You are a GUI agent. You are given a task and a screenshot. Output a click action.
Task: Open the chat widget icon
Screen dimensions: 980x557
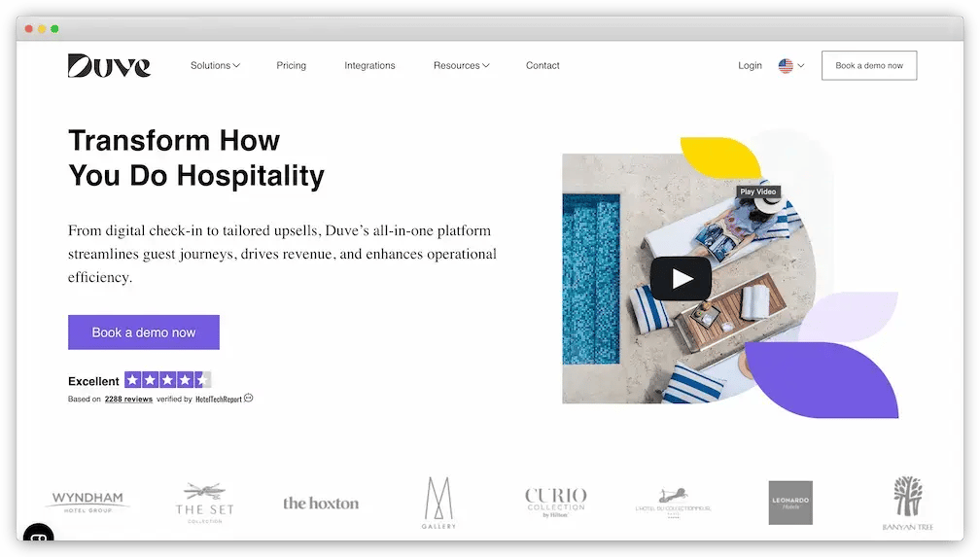pyautogui.click(x=39, y=534)
